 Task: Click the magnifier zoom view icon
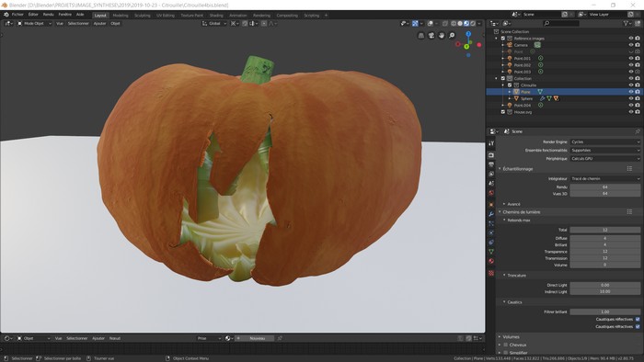click(x=452, y=36)
